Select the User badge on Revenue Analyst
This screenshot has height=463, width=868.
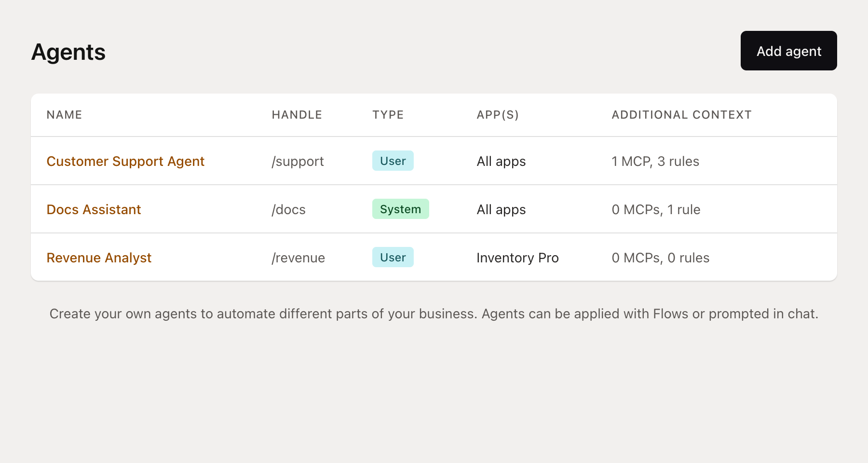[x=393, y=257]
